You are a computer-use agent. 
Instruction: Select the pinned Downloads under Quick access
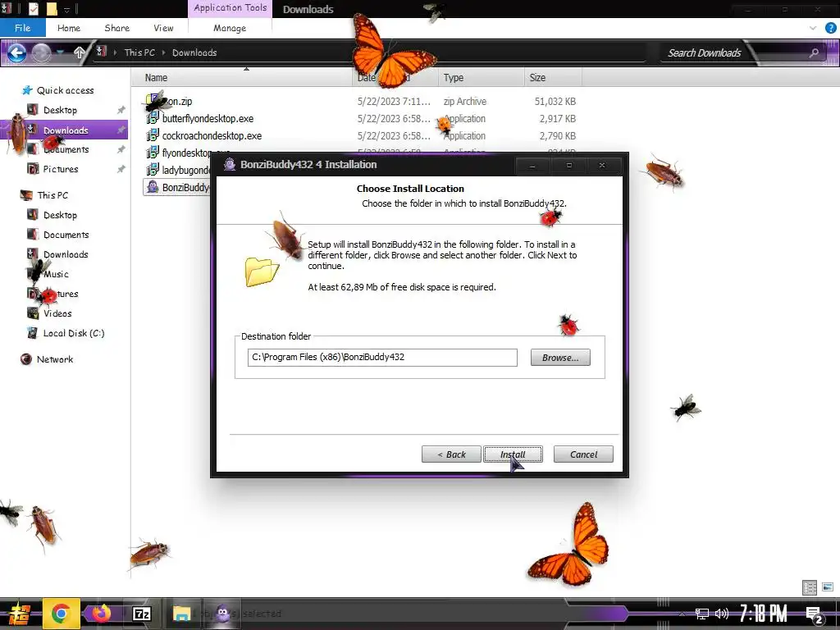pyautogui.click(x=66, y=130)
